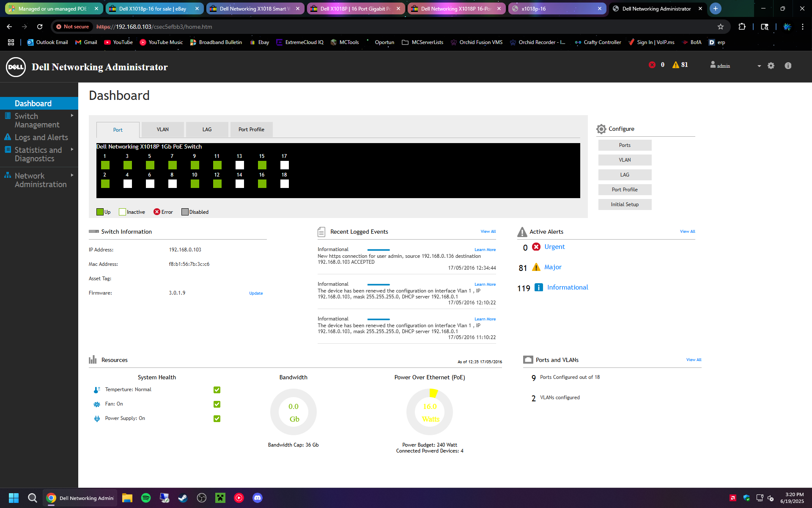Click port 13 indicator on switch
Viewport: 812px width, 508px height.
click(x=240, y=165)
